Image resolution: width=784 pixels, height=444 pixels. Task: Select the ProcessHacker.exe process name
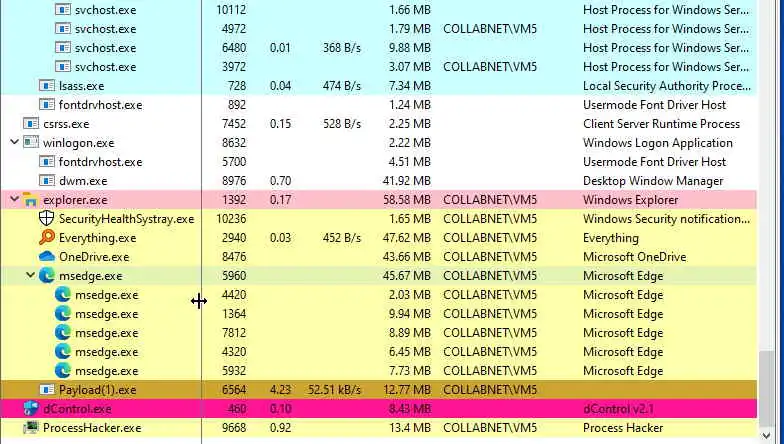(x=92, y=428)
